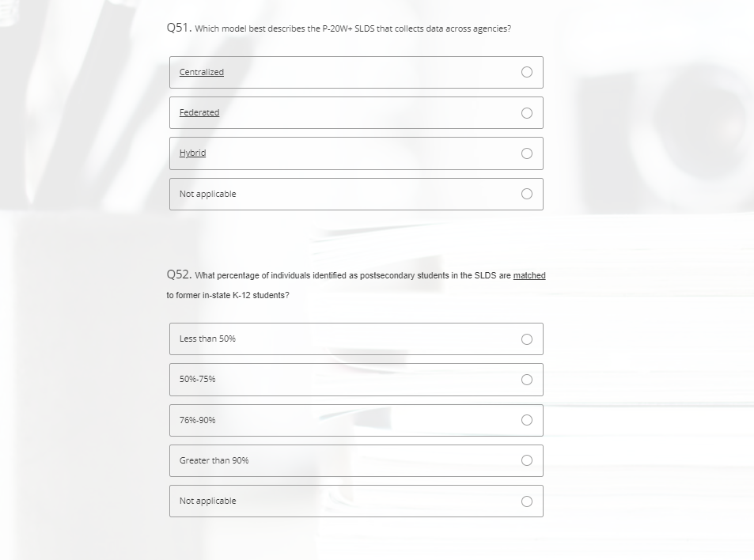This screenshot has width=754, height=560.
Task: Select Q51's Not applicable radio circle
Action: [527, 194]
